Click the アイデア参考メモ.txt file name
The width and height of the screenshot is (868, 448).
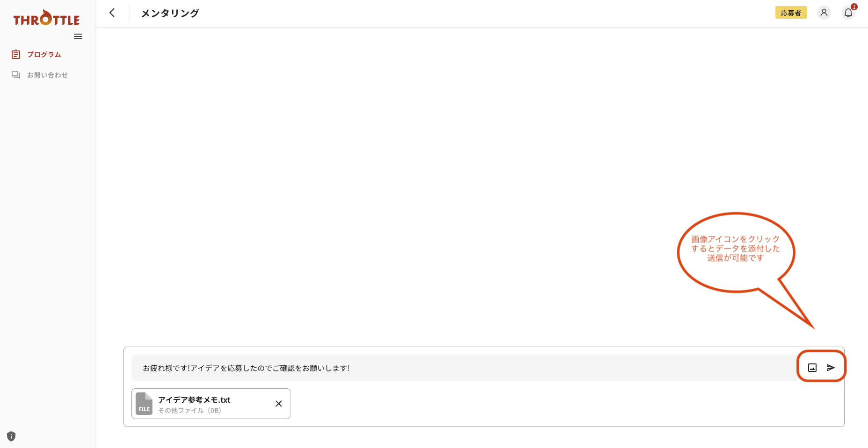[x=194, y=400]
